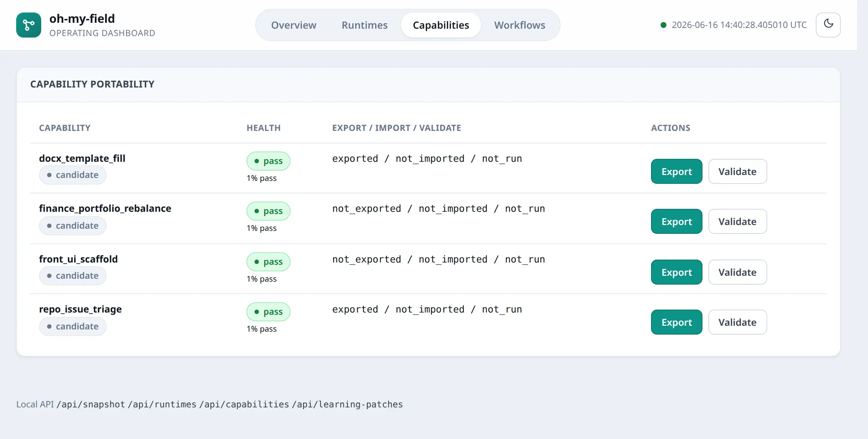The height and width of the screenshot is (439, 868).
Task: Click the CAPABILITY PORTABILITY panel title
Action: point(92,84)
